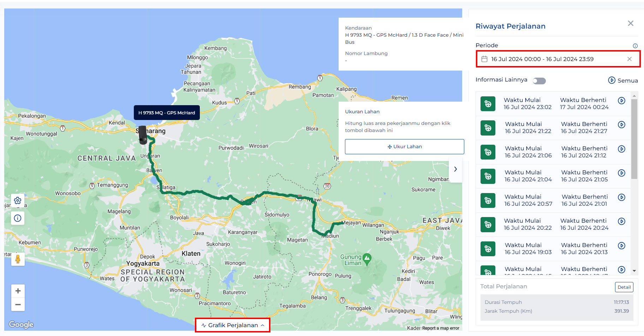Clear the Periode date range

tap(629, 59)
